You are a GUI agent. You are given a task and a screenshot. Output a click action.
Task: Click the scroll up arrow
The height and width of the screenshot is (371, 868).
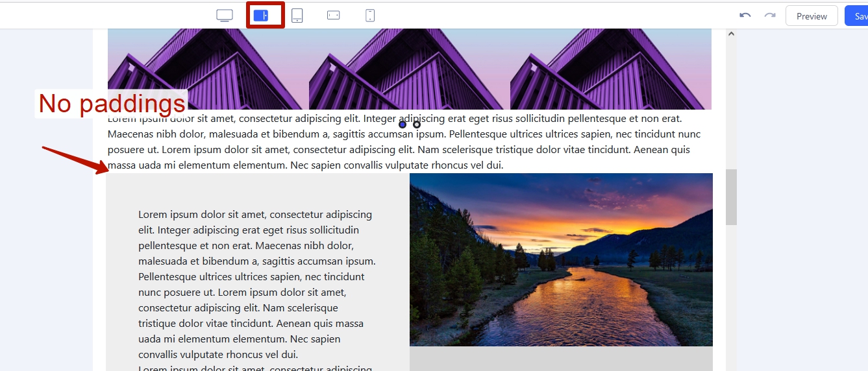[x=731, y=34]
